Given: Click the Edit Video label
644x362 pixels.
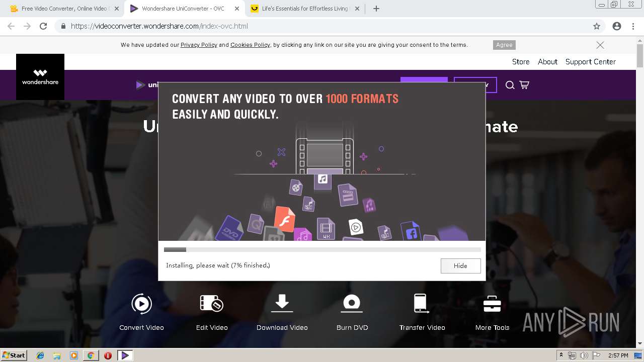Looking at the screenshot, I should pyautogui.click(x=212, y=327).
